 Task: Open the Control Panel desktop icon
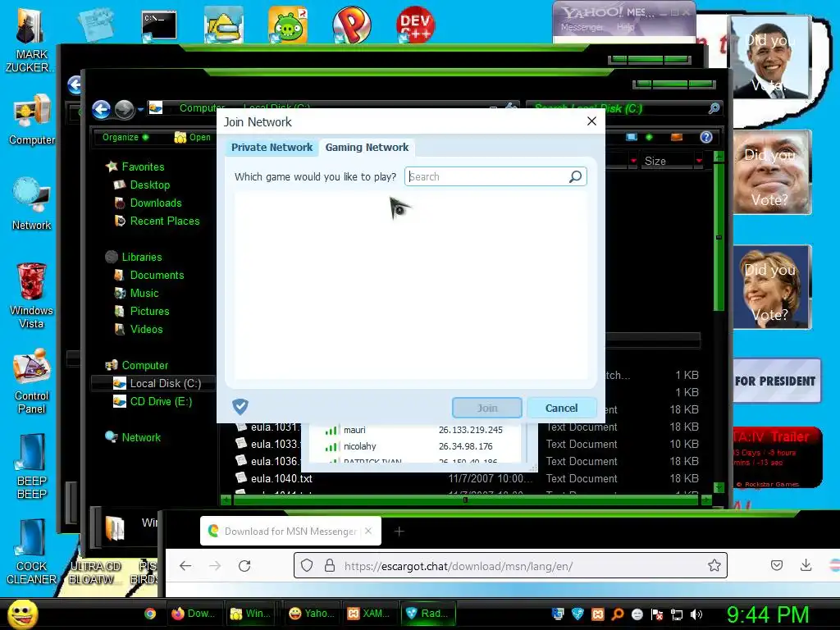32,381
